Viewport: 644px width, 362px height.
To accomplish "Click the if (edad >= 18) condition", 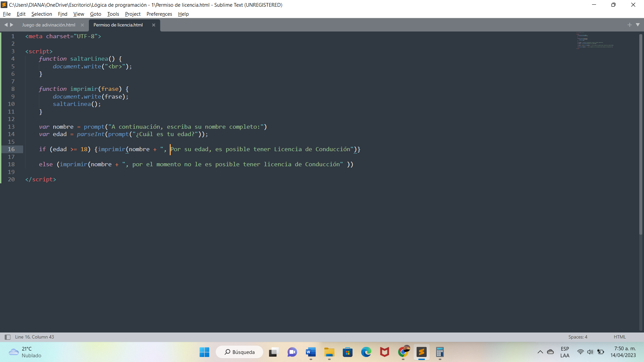I will (x=65, y=149).
